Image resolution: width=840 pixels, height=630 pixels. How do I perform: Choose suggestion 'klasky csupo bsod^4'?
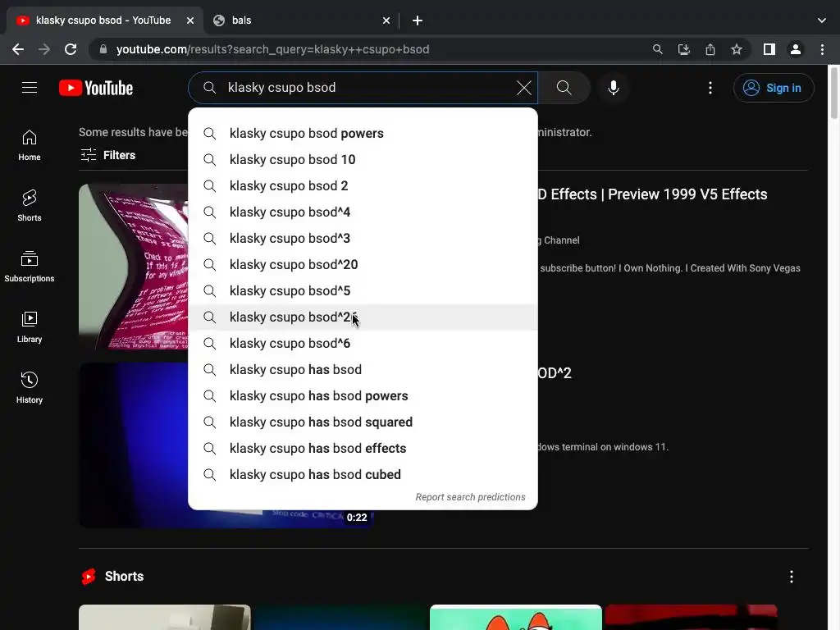click(363, 212)
